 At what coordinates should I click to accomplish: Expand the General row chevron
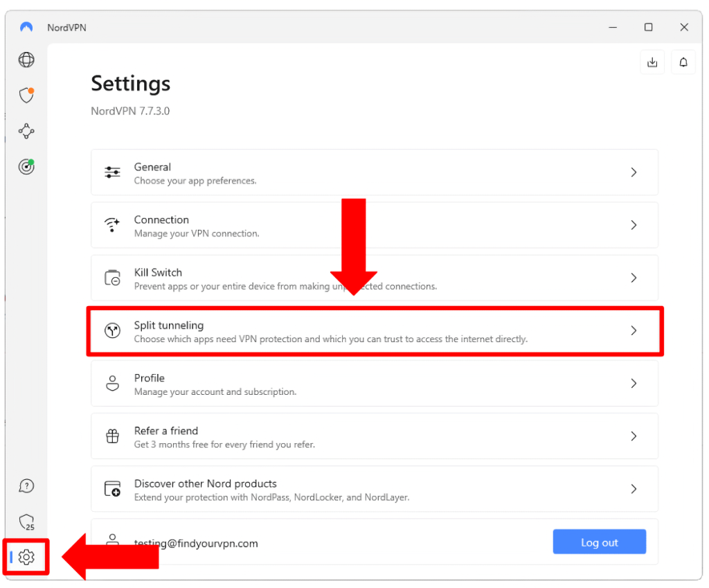(634, 172)
